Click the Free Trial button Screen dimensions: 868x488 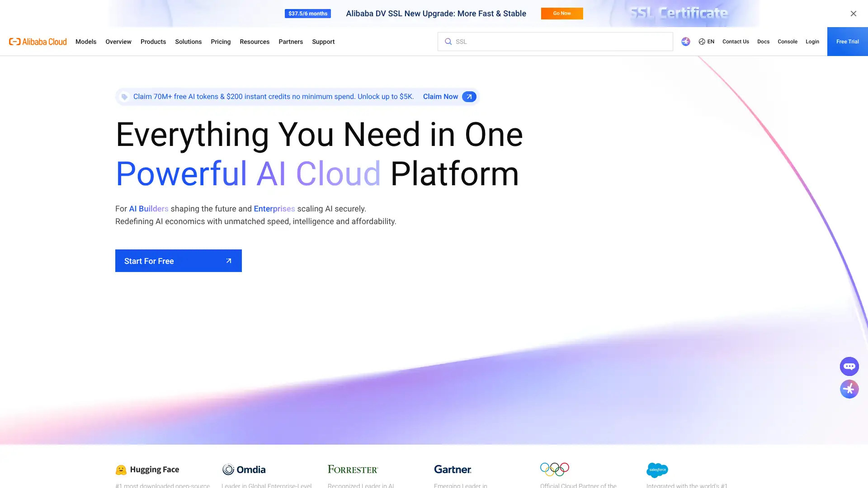pyautogui.click(x=848, y=42)
